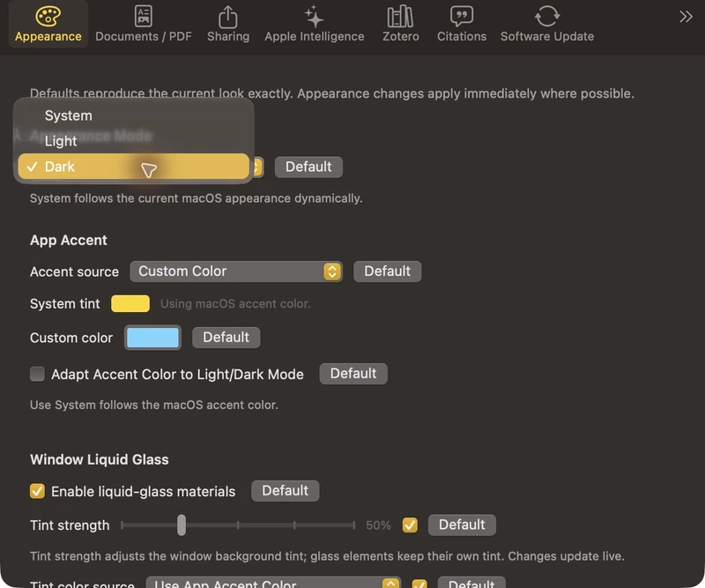Reset liquid-glass materials setting to Default
Image resolution: width=705 pixels, height=588 pixels.
[285, 490]
